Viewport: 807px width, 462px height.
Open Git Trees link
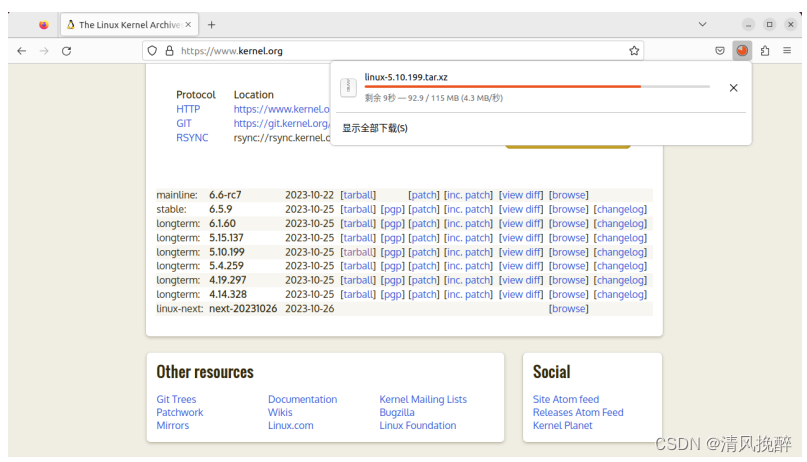tap(176, 399)
